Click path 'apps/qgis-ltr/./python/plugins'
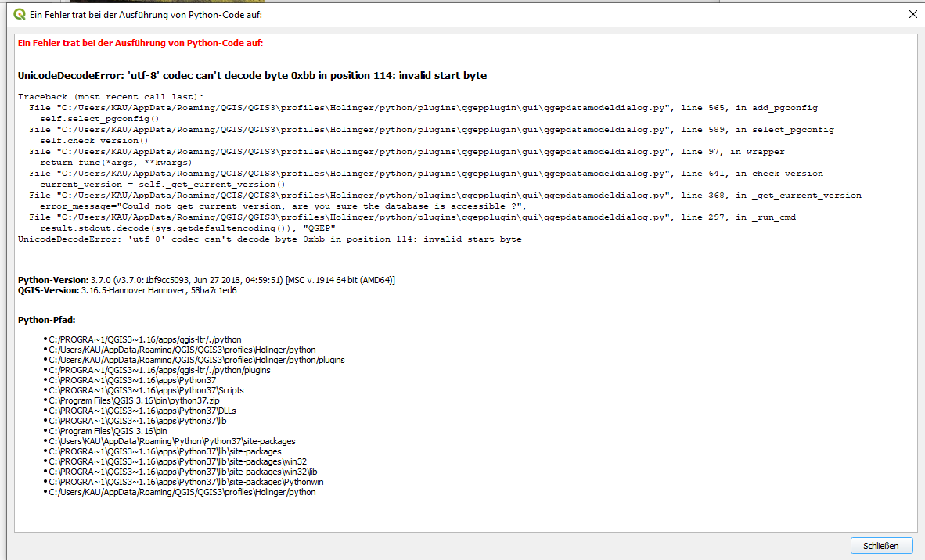This screenshot has width=925, height=560. (x=160, y=370)
